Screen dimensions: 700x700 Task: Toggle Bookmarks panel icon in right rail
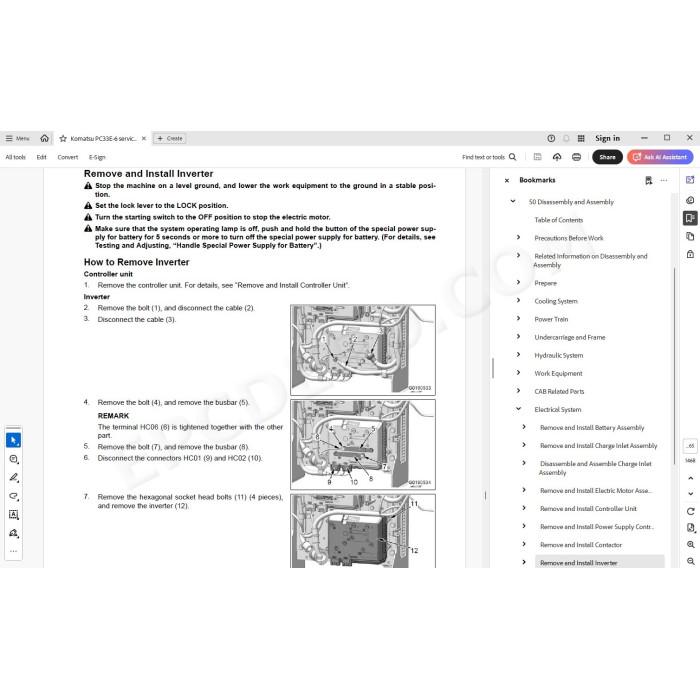coord(690,218)
